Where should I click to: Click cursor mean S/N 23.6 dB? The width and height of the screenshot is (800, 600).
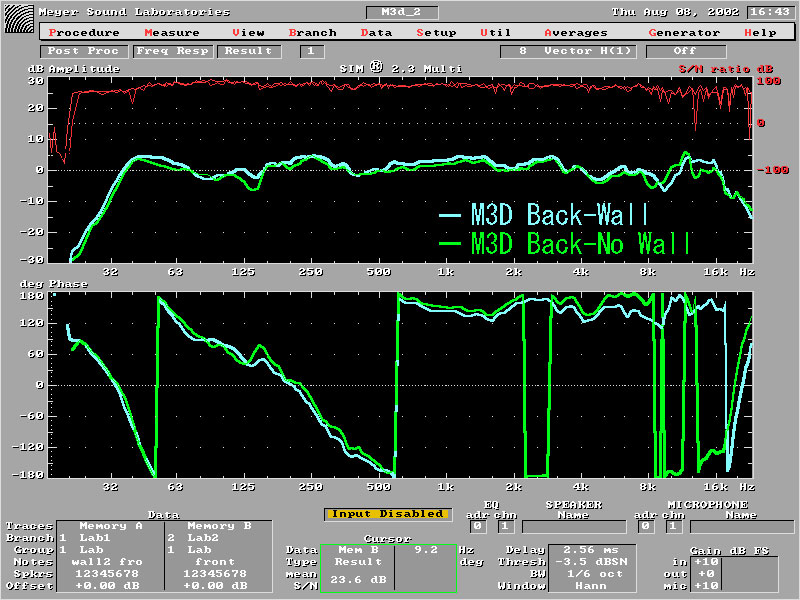point(358,580)
